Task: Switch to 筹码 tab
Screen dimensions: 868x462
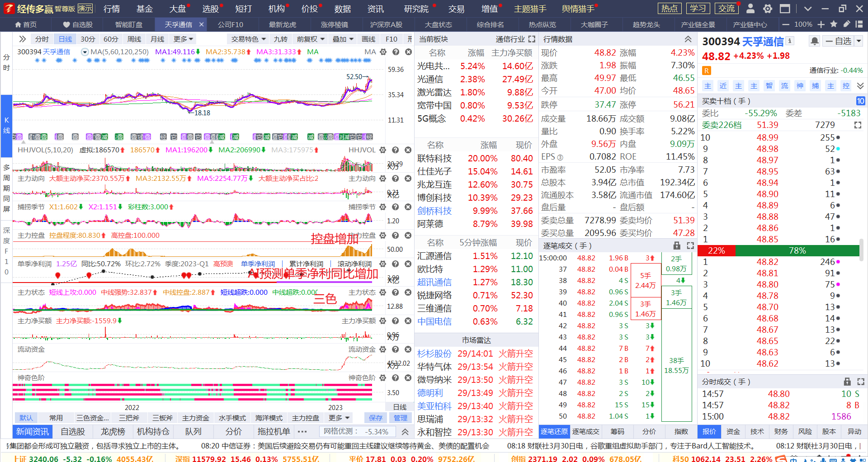Action: (618, 432)
